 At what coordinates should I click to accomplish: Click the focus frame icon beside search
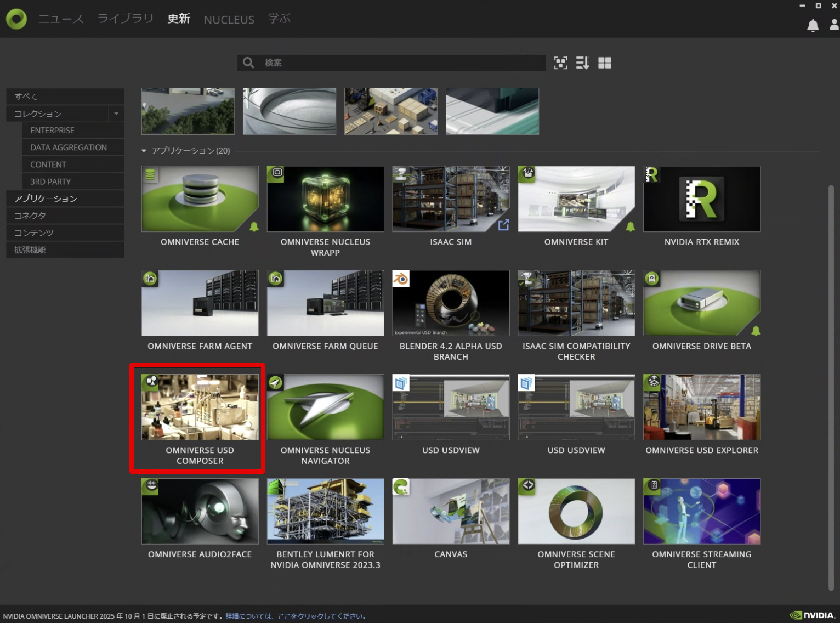click(560, 63)
